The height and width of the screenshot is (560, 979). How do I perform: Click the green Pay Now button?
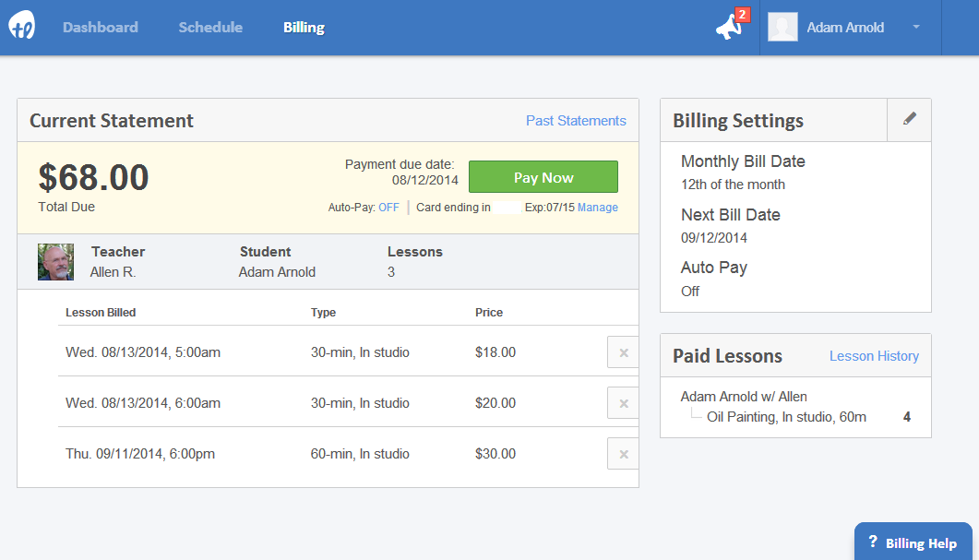click(x=543, y=177)
